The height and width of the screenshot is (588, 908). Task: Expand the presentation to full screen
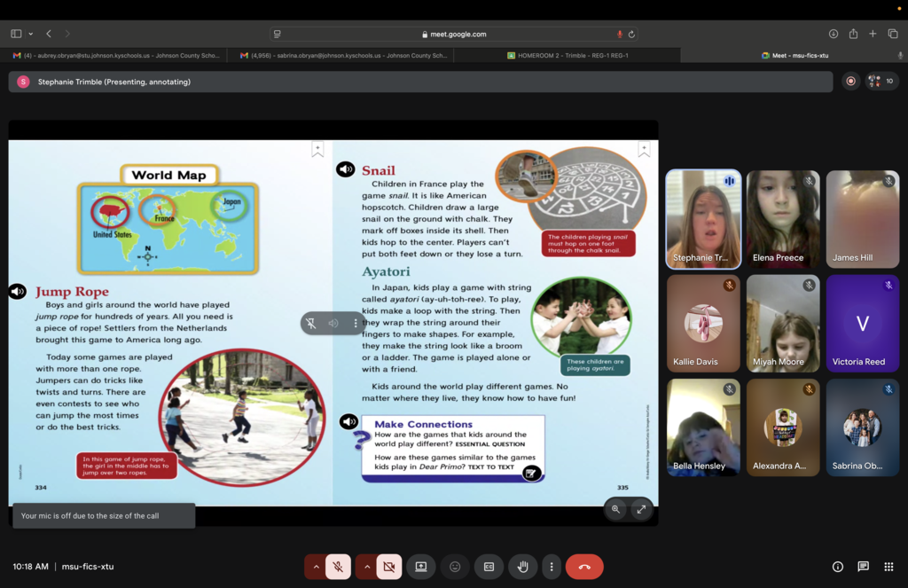click(x=641, y=509)
